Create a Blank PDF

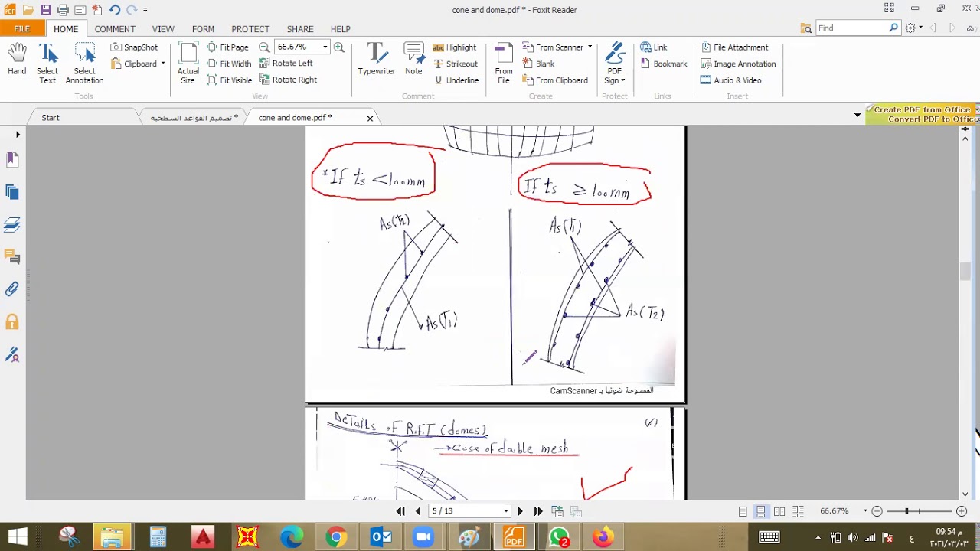point(538,64)
